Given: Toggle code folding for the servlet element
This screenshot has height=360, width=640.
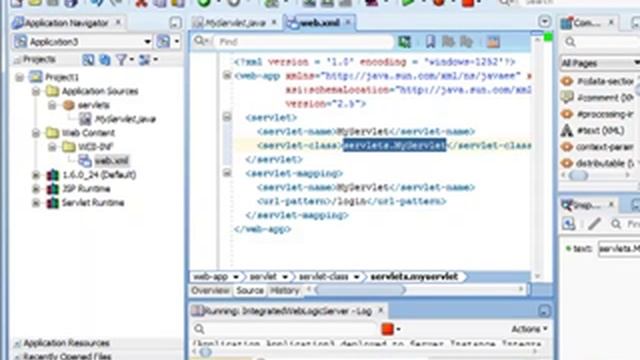Looking at the screenshot, I should tap(227, 117).
